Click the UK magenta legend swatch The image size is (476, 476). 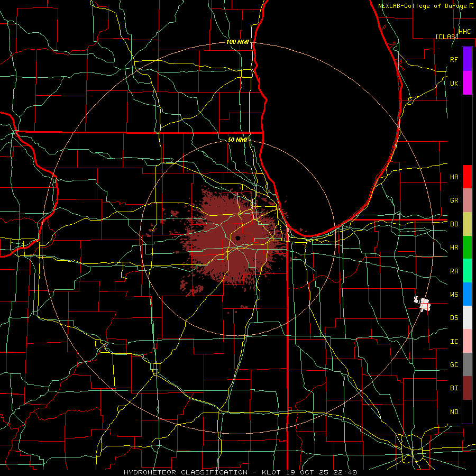pos(467,83)
